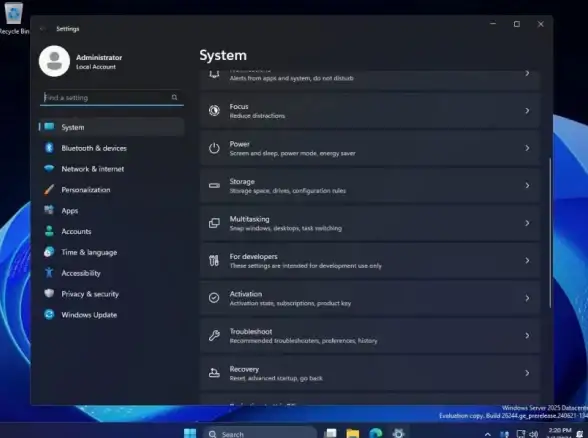
Task: Click the Focus title text
Action: tap(239, 106)
